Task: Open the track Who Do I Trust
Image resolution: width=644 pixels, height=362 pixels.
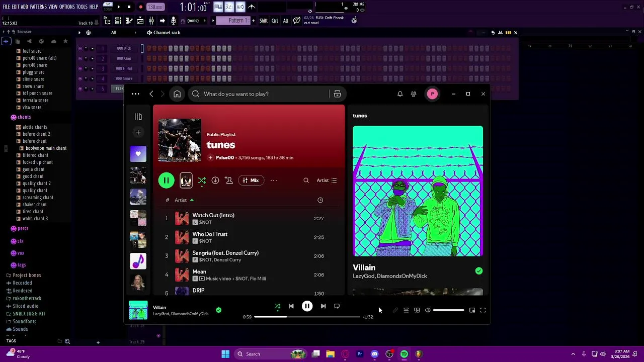Action: coord(210,234)
